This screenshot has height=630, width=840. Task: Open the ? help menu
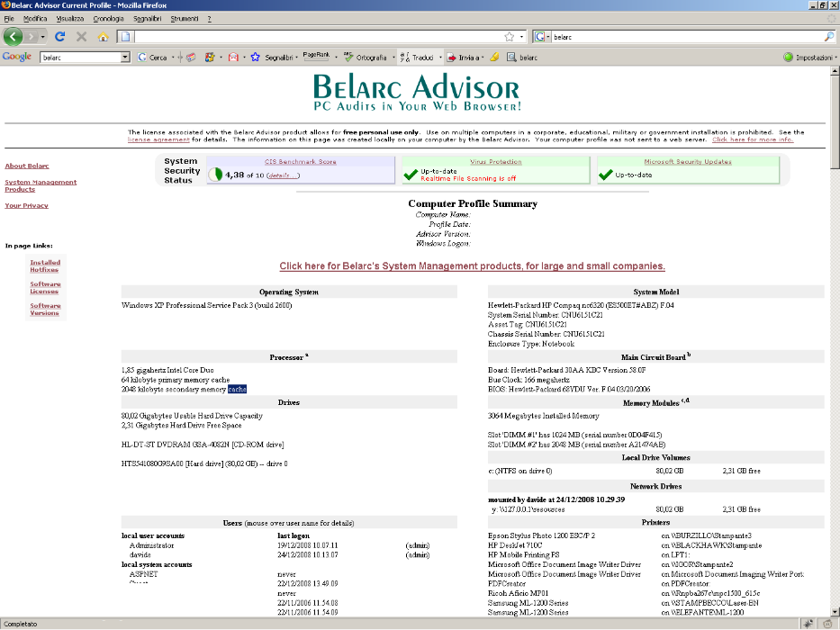point(210,19)
